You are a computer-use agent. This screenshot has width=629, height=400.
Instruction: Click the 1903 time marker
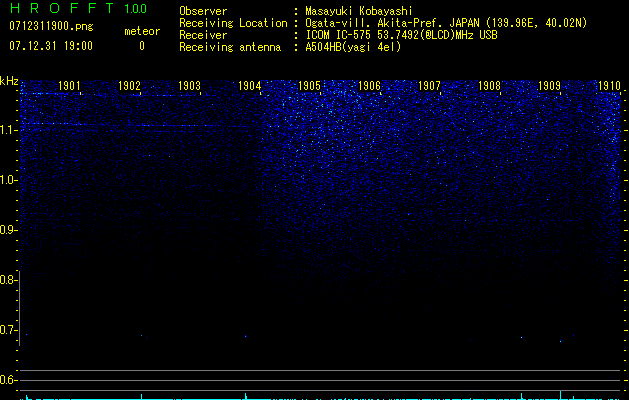tap(189, 85)
